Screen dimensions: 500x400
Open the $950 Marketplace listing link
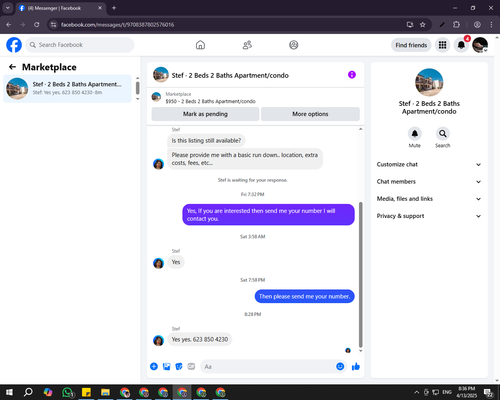[211, 101]
